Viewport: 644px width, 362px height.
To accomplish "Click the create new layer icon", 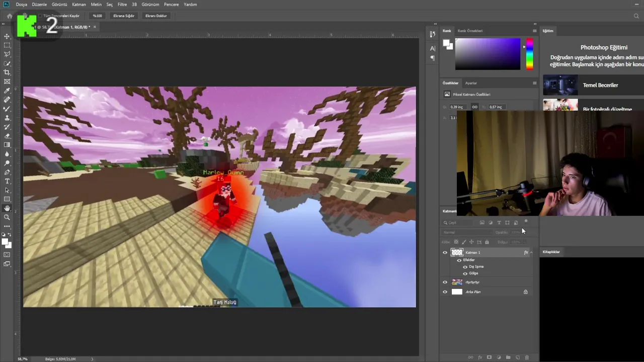I will 517,357.
